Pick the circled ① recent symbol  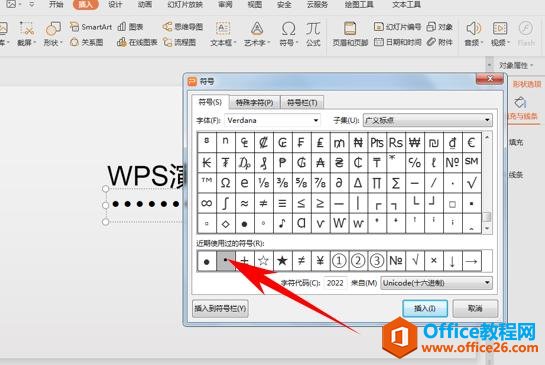tap(339, 261)
